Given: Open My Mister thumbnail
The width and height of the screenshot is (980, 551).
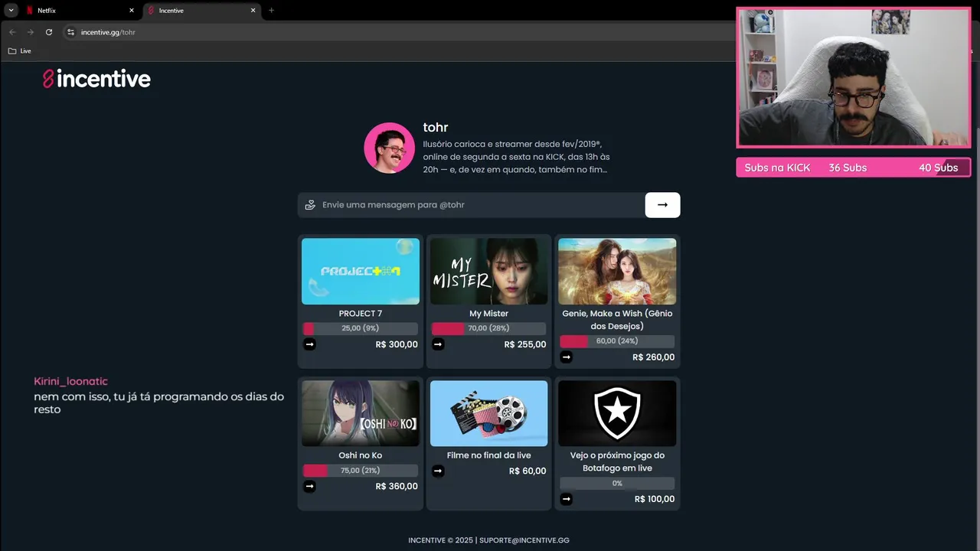Looking at the screenshot, I should coord(488,272).
